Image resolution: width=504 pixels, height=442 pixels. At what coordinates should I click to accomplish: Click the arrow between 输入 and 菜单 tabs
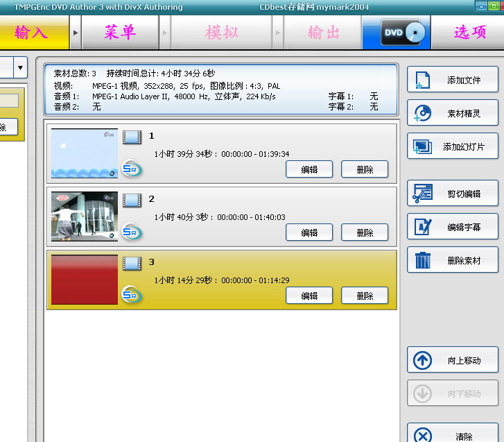click(x=76, y=33)
